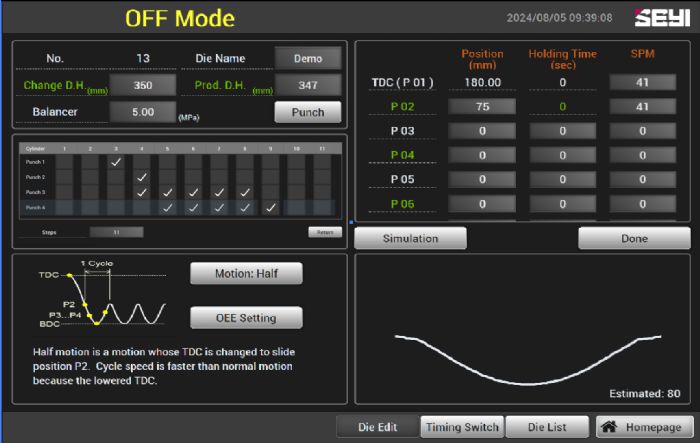Edit P 06 position field

pos(482,204)
